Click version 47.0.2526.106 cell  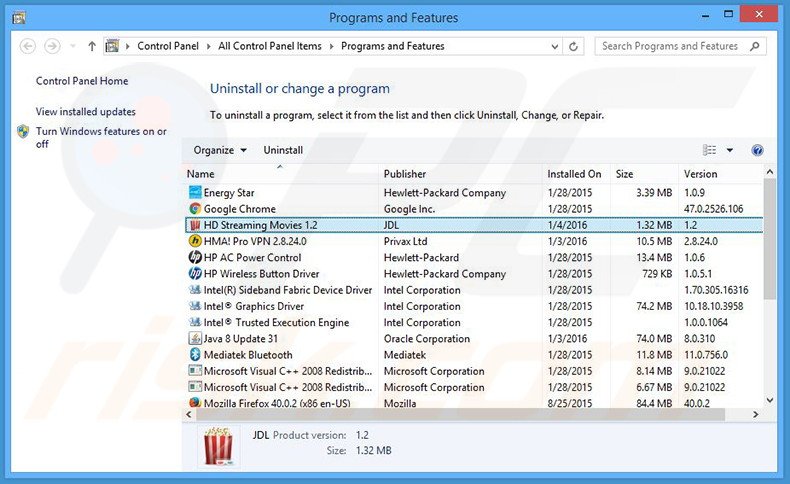click(713, 209)
